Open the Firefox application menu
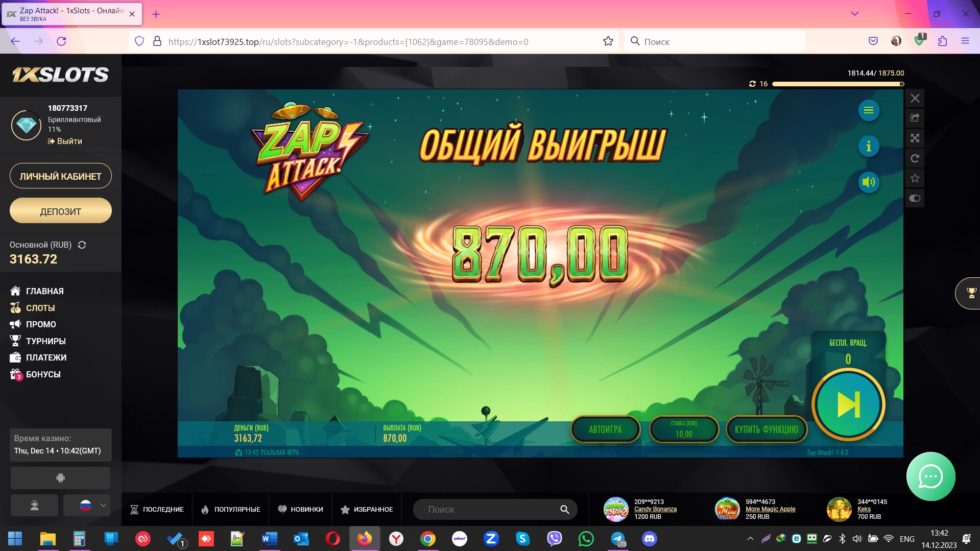The width and height of the screenshot is (980, 551). (x=965, y=41)
